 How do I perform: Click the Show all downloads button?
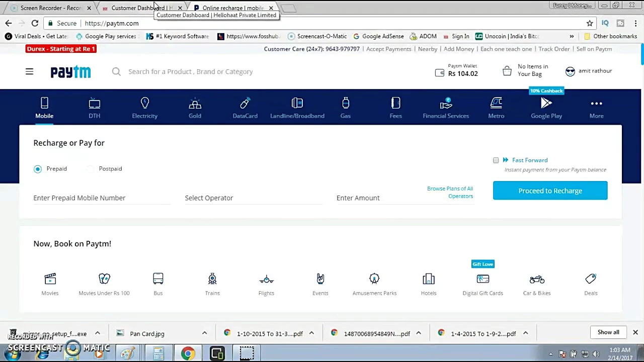[x=608, y=332]
